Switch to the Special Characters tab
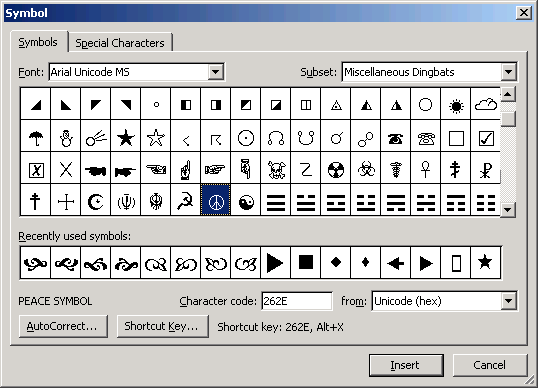The width and height of the screenshot is (538, 388). click(x=120, y=43)
